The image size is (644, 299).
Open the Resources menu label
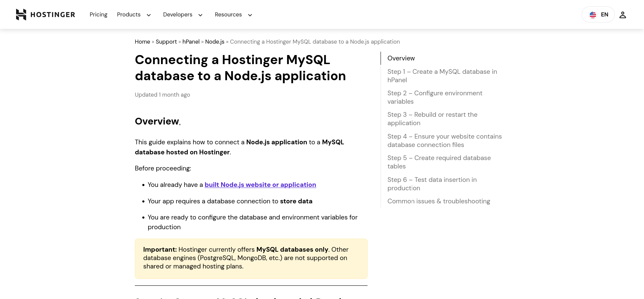[x=228, y=14]
